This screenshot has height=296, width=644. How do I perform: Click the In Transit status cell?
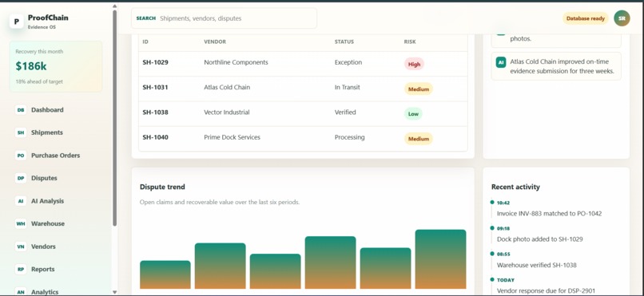pos(348,87)
